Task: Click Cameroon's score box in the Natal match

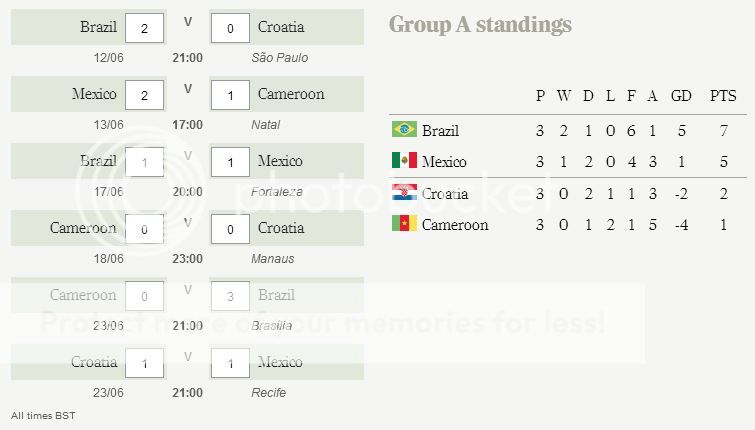Action: point(230,95)
